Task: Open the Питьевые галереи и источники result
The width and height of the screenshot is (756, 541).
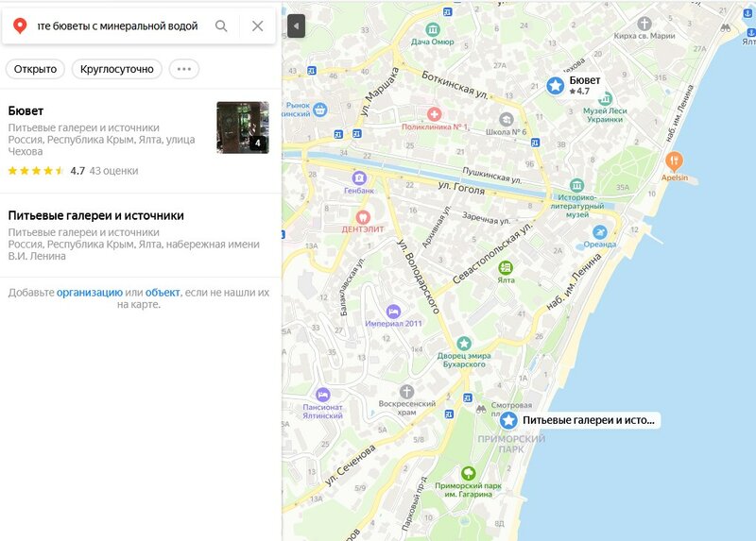Action: click(x=95, y=215)
